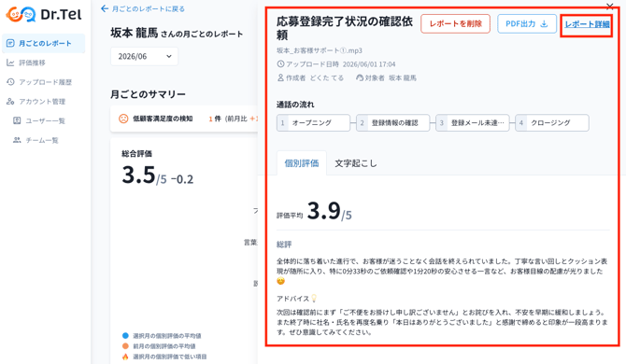Switch to 個別評価 tab

(302, 163)
